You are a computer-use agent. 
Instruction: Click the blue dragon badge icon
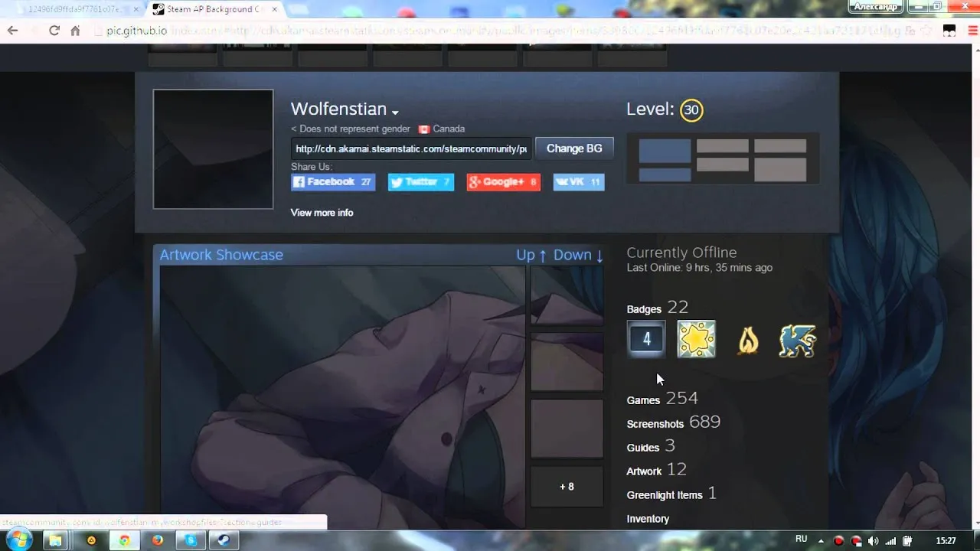click(798, 340)
